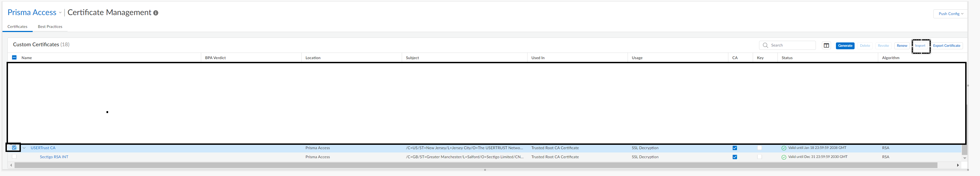Click the Renew button
This screenshot has height=176, width=980.
[x=902, y=45]
